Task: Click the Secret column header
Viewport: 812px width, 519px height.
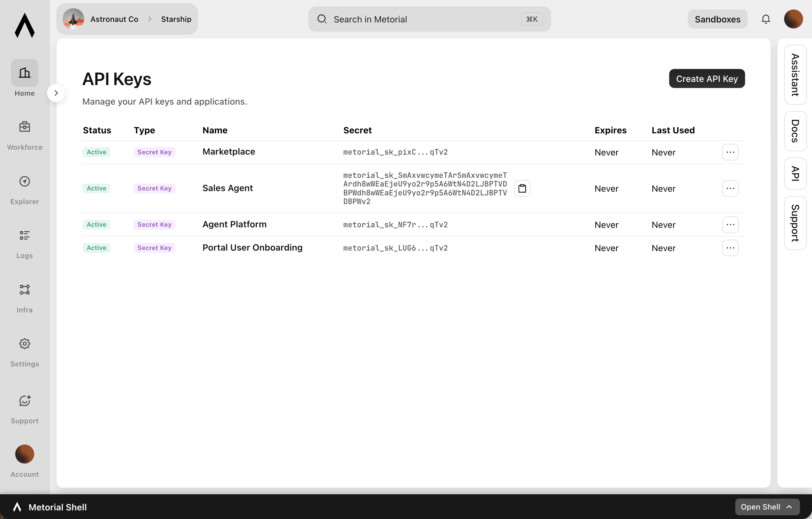Action: (357, 130)
